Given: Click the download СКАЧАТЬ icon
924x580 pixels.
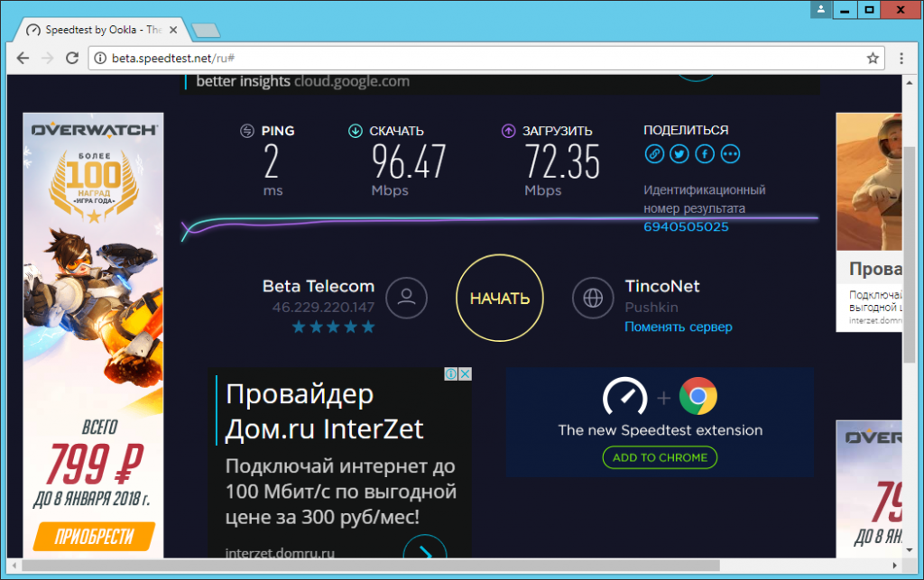Looking at the screenshot, I should 355,131.
